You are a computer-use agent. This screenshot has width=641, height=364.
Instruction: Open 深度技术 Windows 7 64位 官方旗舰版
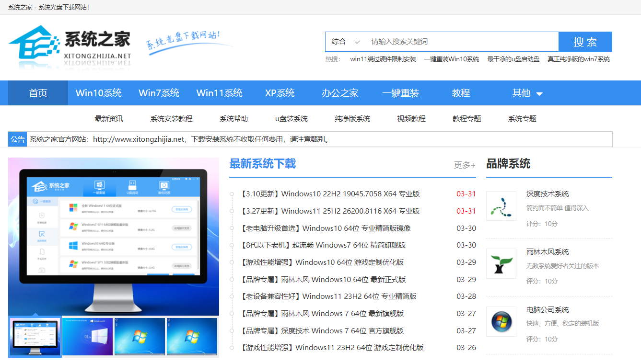[x=322, y=331]
